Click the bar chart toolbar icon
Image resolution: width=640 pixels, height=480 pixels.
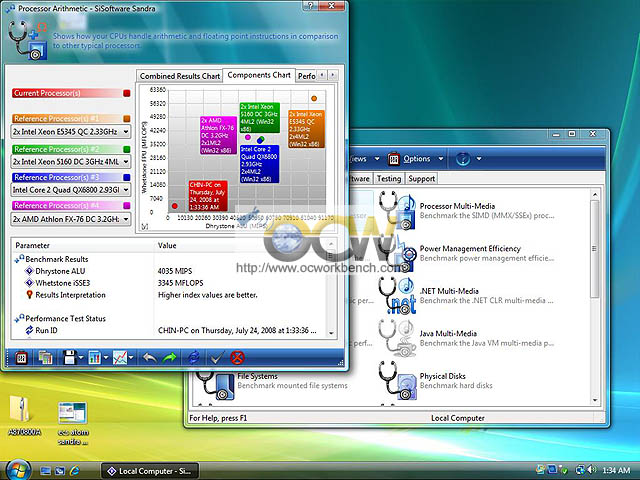[x=94, y=358]
